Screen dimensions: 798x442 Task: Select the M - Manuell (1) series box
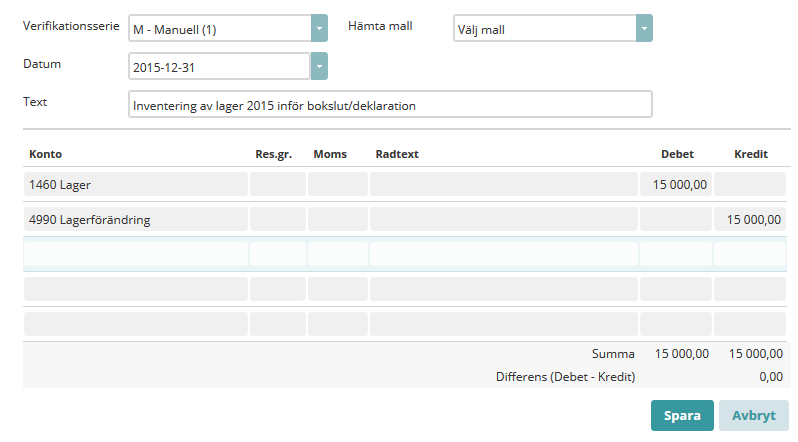(220, 29)
